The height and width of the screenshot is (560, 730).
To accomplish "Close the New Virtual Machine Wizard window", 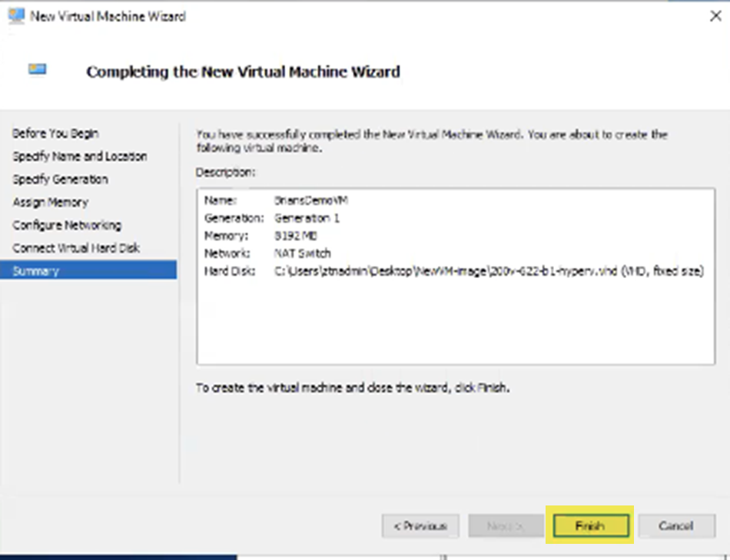I will tap(715, 14).
